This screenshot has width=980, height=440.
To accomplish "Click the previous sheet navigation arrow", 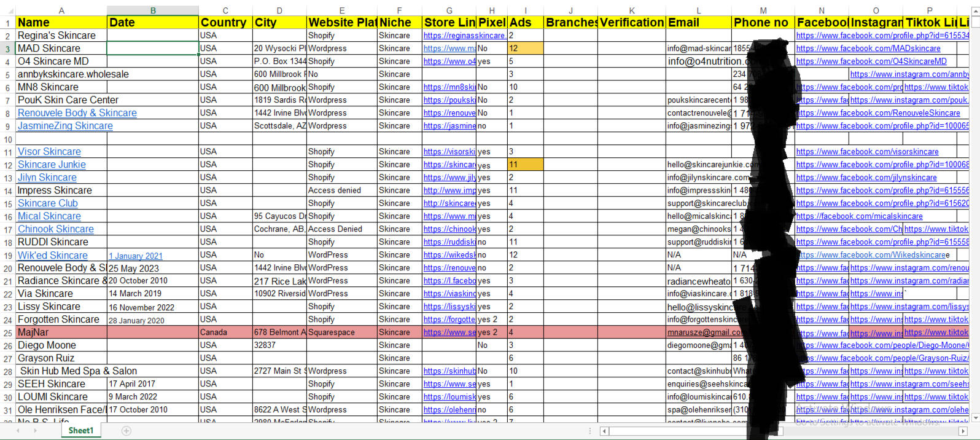I will [17, 431].
